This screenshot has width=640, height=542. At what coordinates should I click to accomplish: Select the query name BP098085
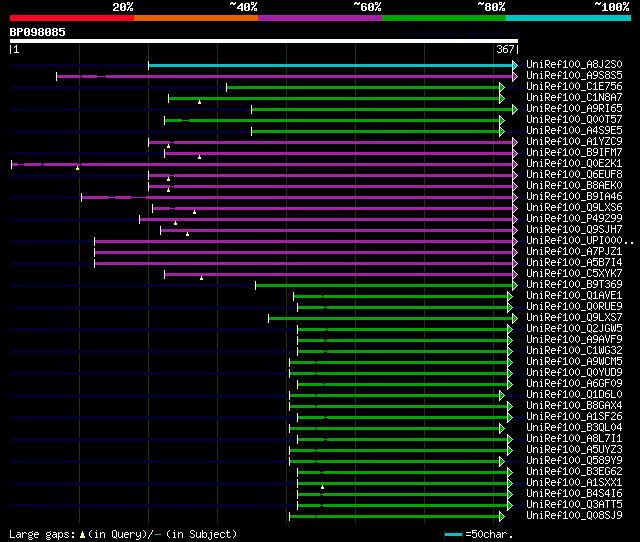[38, 32]
